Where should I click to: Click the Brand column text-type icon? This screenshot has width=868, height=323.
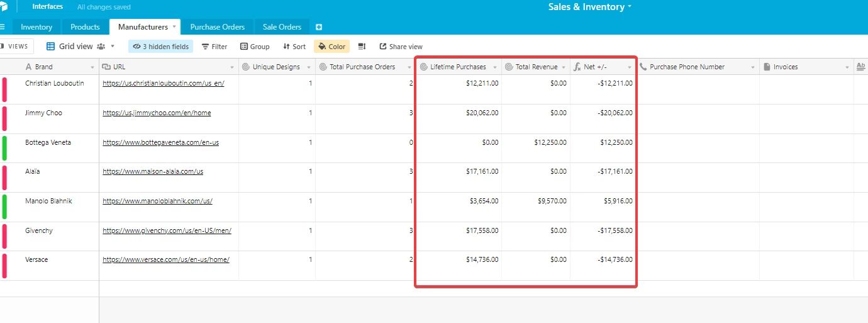point(28,67)
